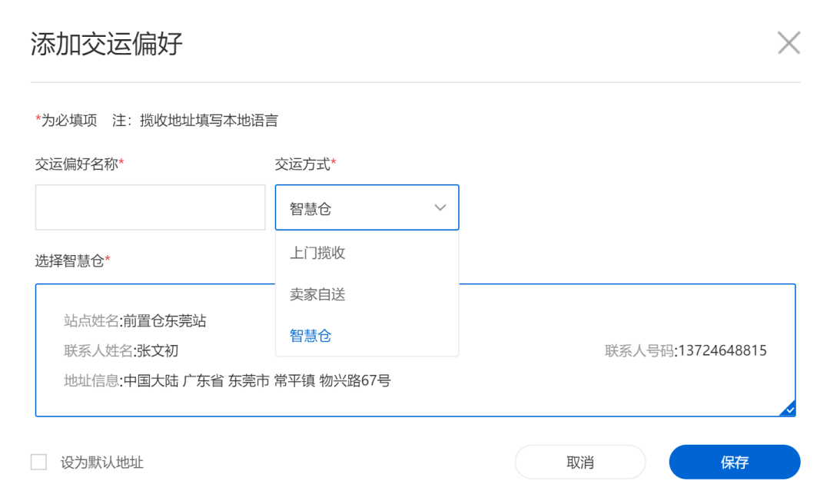The image size is (830, 504).
Task: Tick the 设为默认地址 checkbox
Action: (x=38, y=462)
